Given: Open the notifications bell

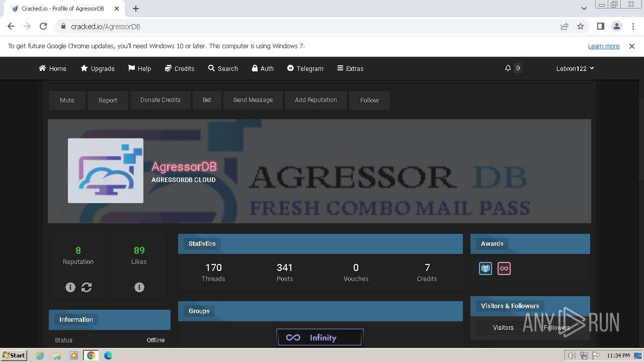Looking at the screenshot, I should coord(508,68).
